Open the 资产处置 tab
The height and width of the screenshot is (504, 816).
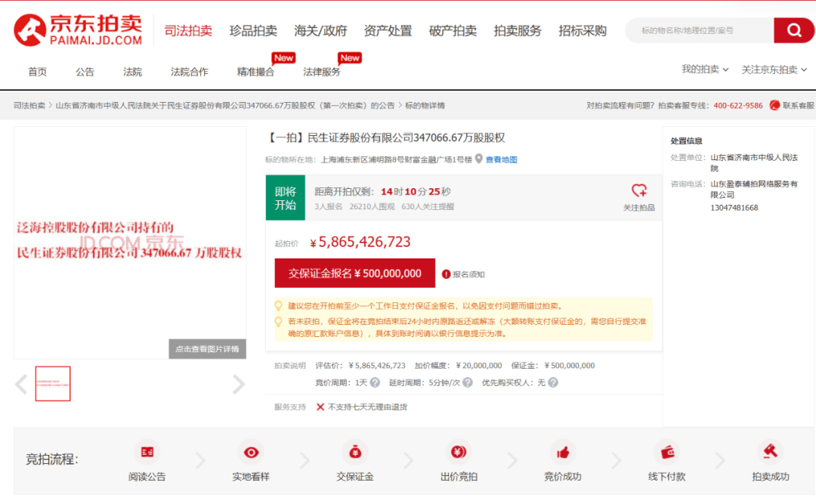(388, 31)
